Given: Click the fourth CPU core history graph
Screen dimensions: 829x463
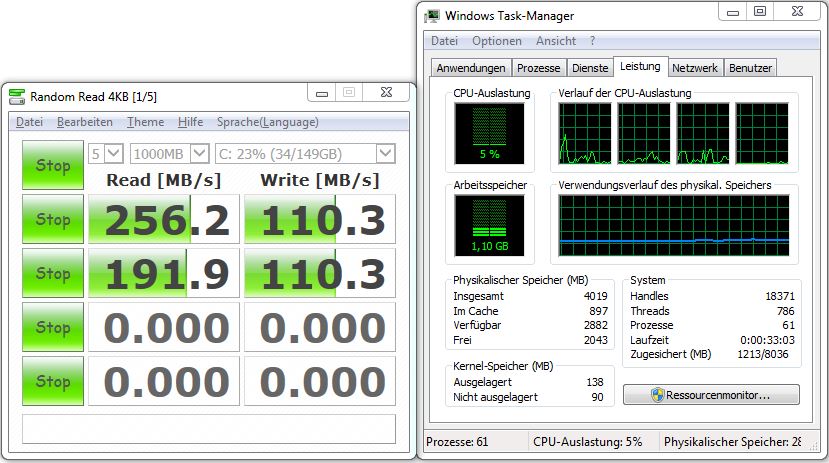Looking at the screenshot, I should 762,134.
